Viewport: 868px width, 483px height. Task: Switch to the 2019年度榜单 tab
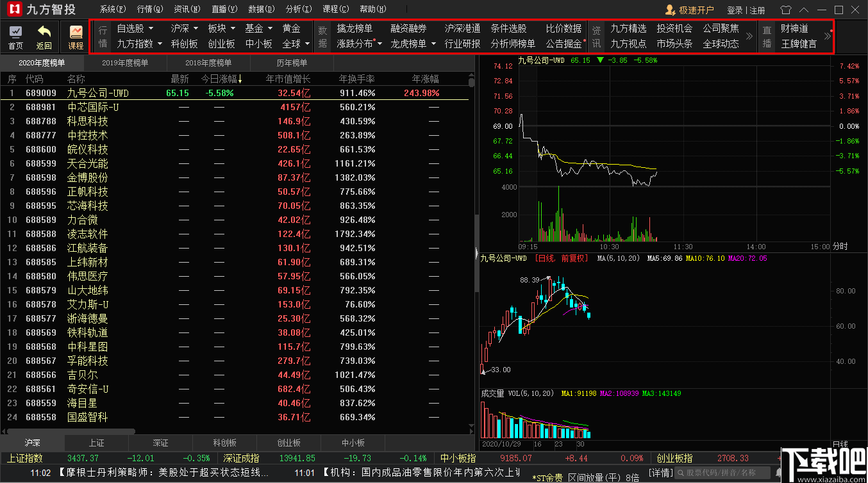pyautogui.click(x=125, y=63)
